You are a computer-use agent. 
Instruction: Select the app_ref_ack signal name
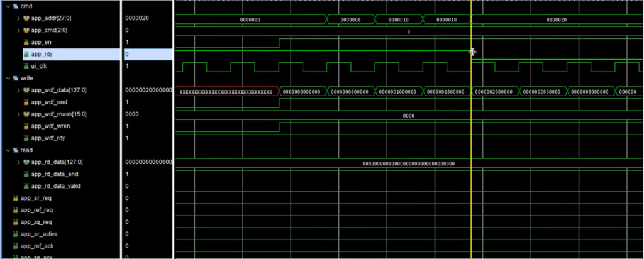click(37, 246)
